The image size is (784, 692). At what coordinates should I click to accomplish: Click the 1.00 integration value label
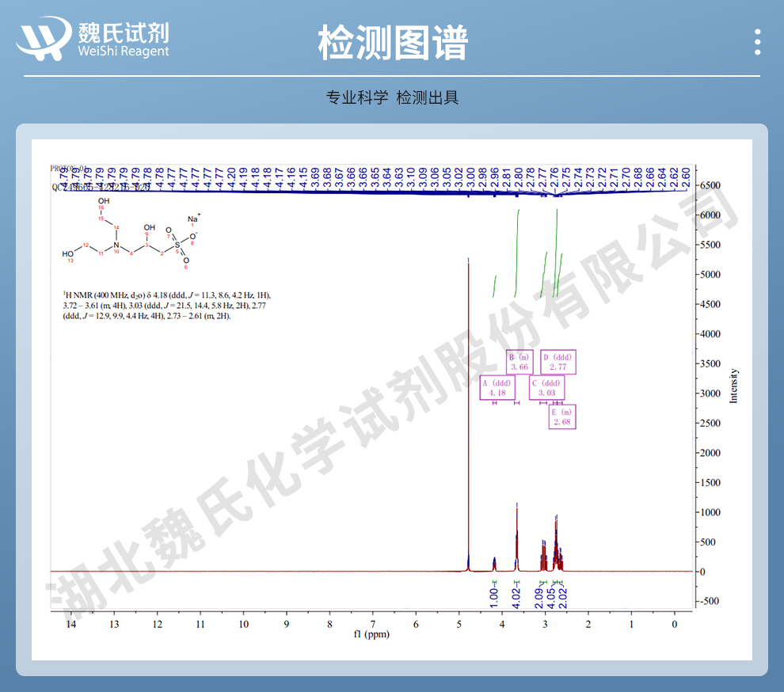(494, 594)
